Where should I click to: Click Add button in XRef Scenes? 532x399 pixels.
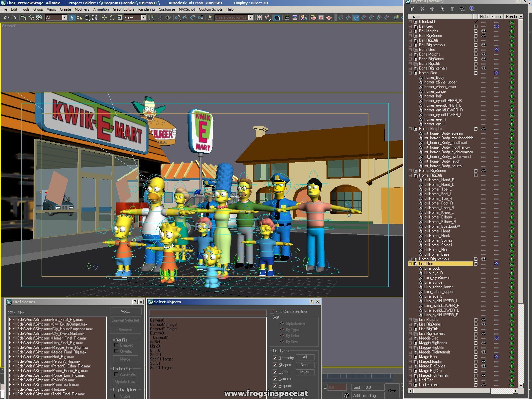(x=125, y=311)
